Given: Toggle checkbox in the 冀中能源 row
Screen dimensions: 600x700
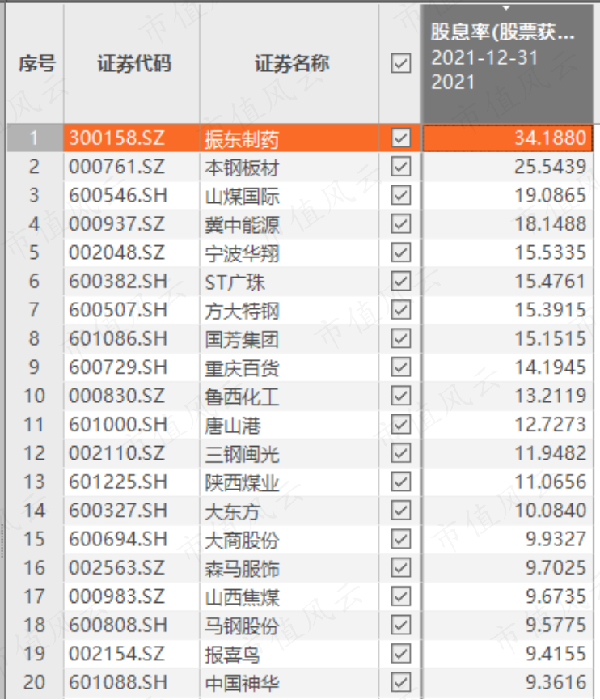Looking at the screenshot, I should pos(400,223).
